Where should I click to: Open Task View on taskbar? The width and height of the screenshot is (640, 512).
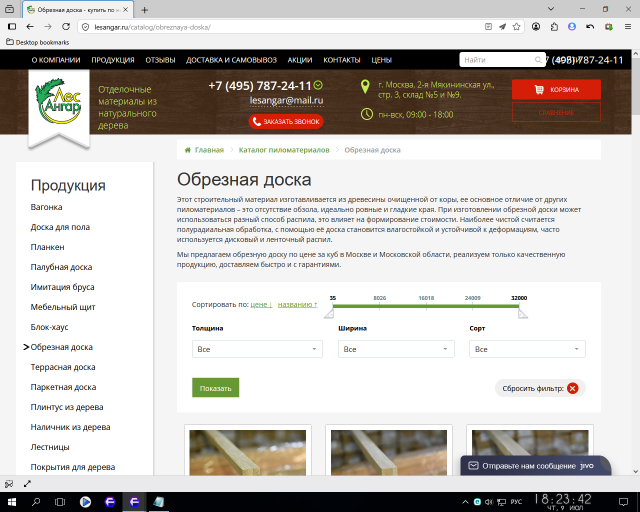[x=60, y=502]
